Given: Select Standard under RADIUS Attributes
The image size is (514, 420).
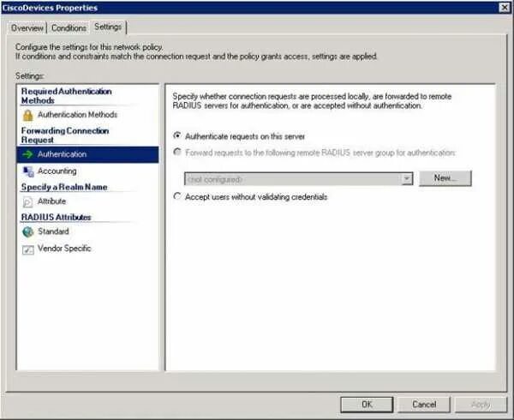Looking at the screenshot, I should (x=53, y=231).
